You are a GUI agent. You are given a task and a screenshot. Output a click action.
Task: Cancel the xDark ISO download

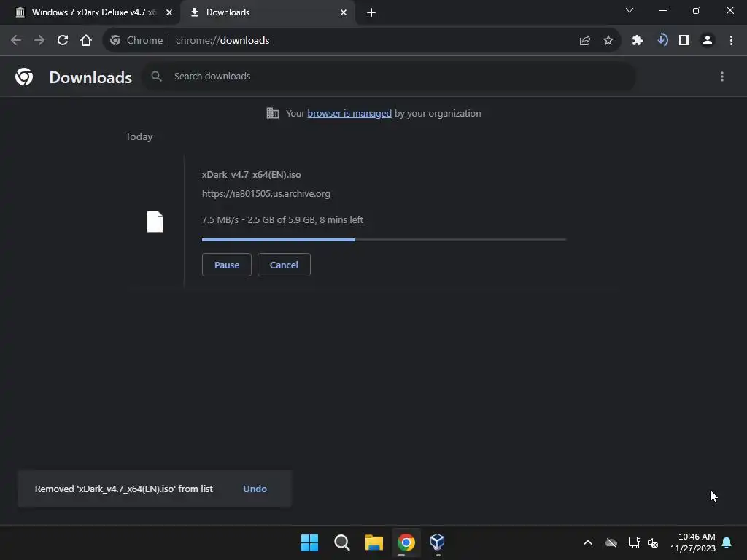(x=284, y=265)
